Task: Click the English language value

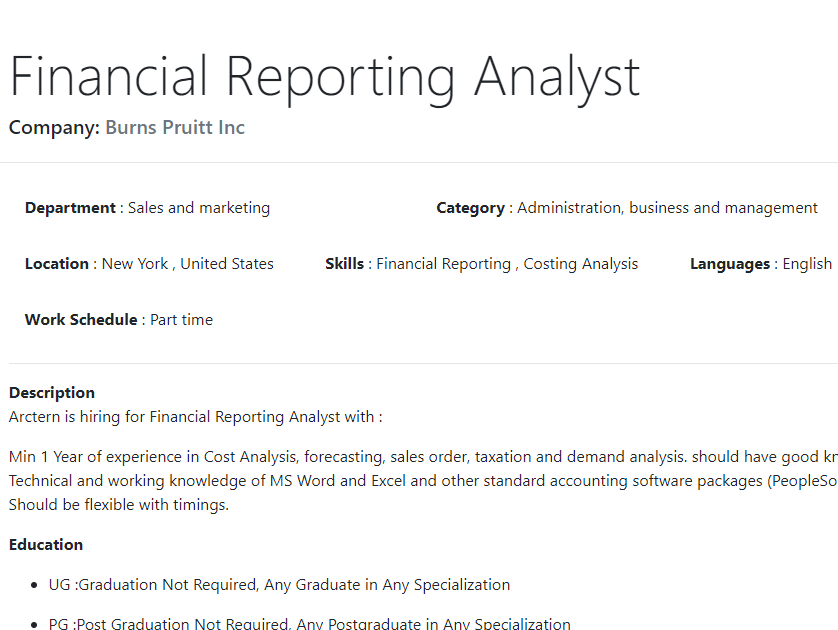Action: point(807,264)
